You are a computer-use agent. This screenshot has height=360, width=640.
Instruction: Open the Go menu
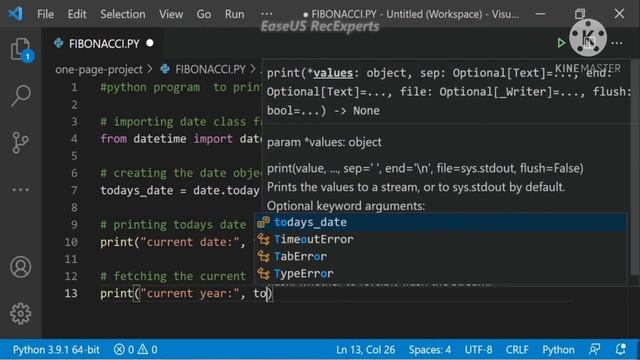tap(204, 14)
